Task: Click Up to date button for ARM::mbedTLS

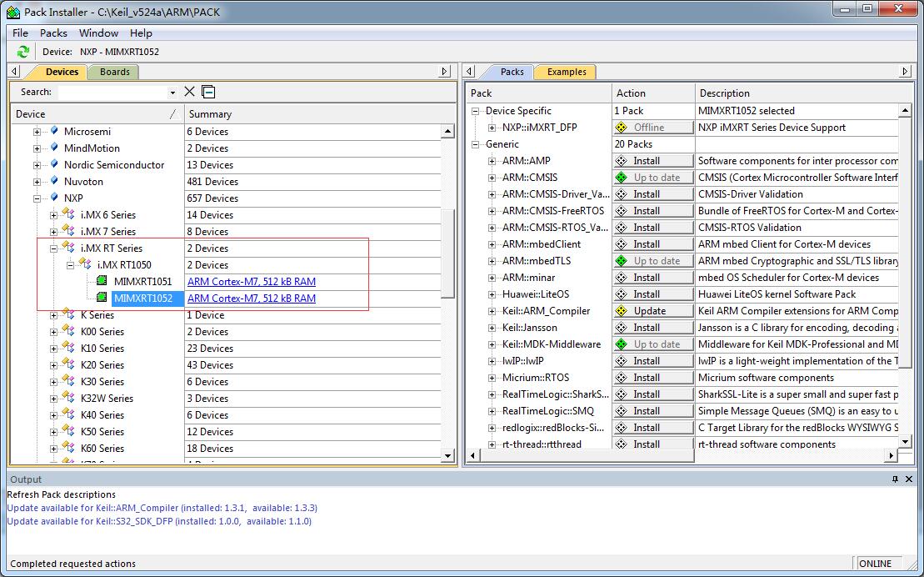Action: click(653, 261)
